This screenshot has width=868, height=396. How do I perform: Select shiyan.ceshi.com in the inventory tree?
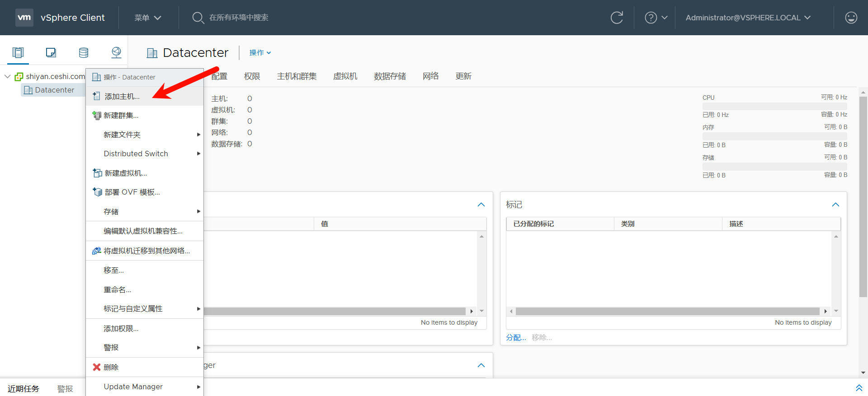[x=56, y=77]
